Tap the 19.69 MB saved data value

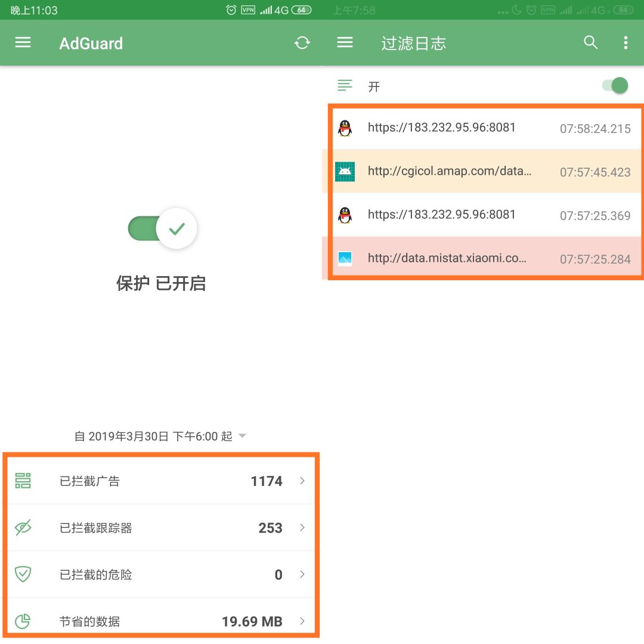252,621
